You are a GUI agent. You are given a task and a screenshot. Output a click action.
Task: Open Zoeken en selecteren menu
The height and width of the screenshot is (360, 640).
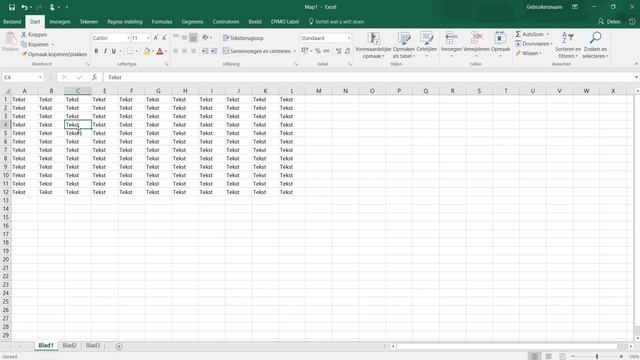tap(595, 45)
